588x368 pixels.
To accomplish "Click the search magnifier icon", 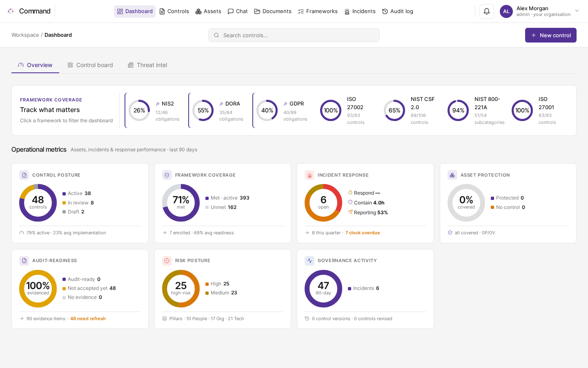I will tap(216, 35).
